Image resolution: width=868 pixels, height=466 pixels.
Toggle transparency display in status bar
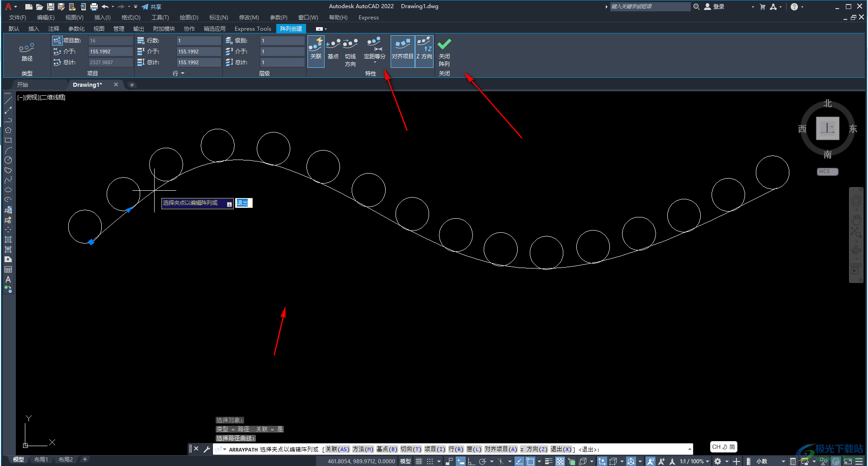560,461
